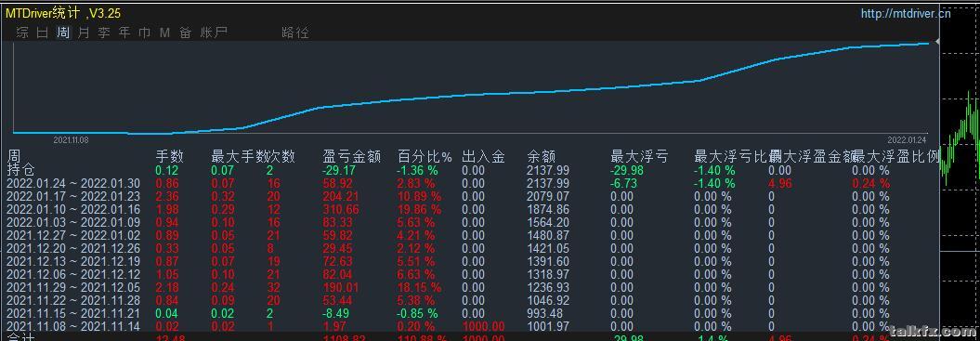Open the 账户 account tab

click(x=214, y=33)
